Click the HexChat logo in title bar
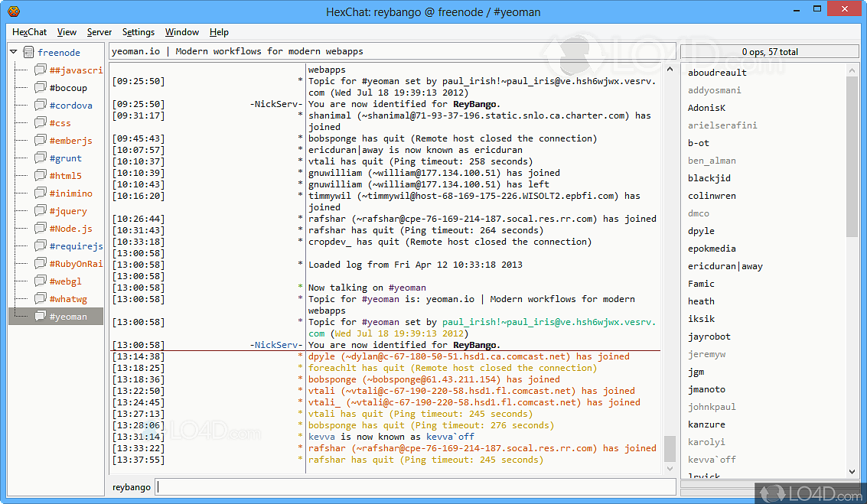The image size is (867, 504). click(13, 11)
